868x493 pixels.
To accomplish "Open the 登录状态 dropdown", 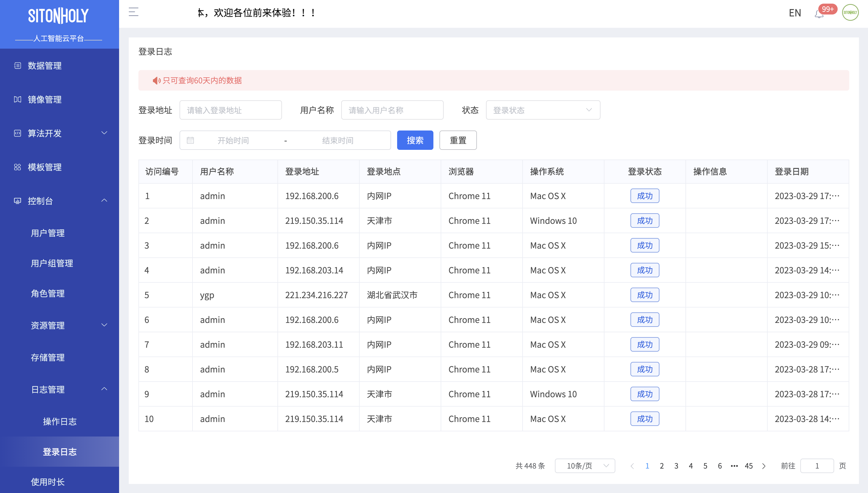I will pyautogui.click(x=543, y=110).
